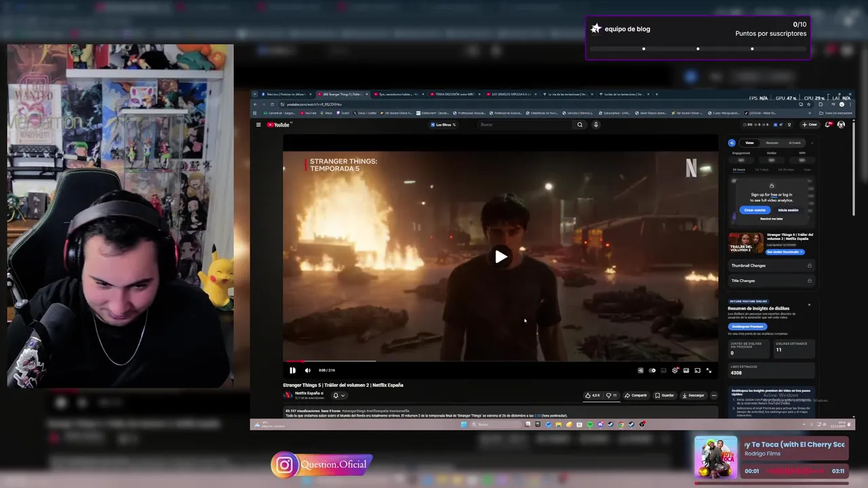The image size is (868, 488).
Task: Click the YouTube logo
Action: [x=278, y=125]
